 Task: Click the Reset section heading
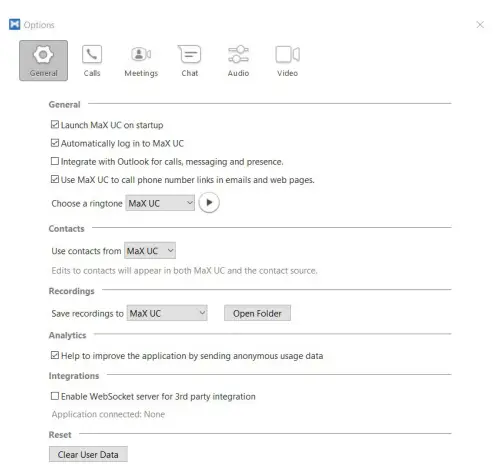60,435
